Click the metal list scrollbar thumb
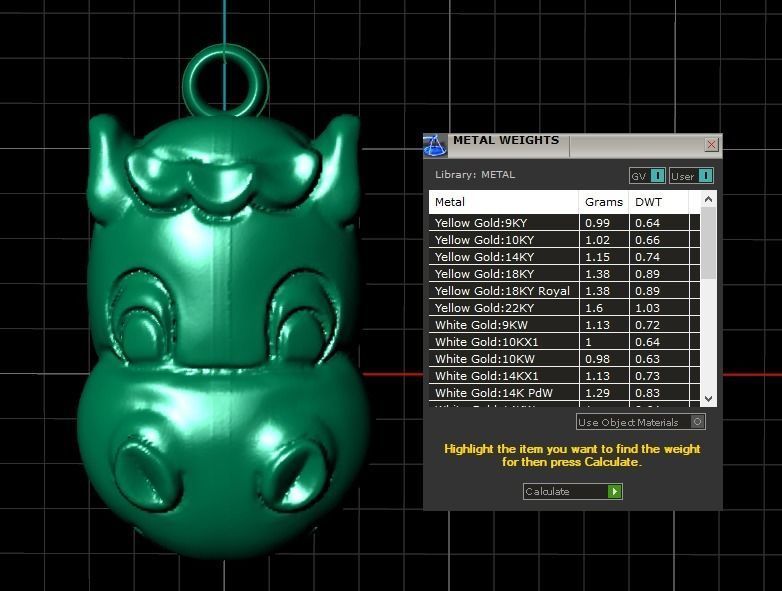Screen dimensions: 782x591 tap(708, 243)
